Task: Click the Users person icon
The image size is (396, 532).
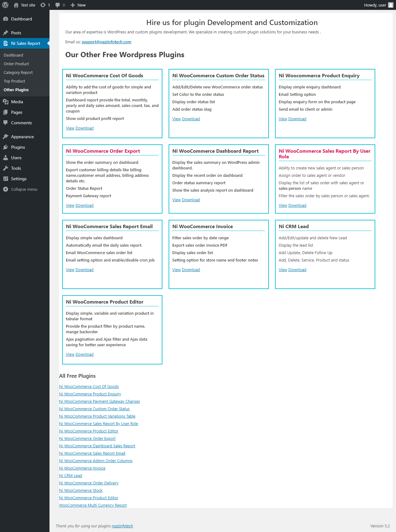Action: coord(6,158)
